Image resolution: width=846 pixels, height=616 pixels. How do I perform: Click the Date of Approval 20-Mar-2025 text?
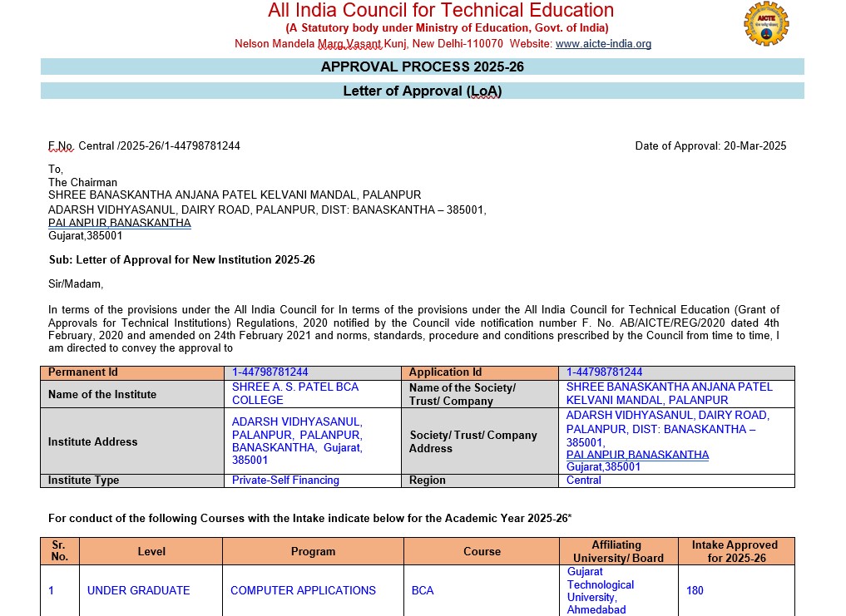(710, 146)
